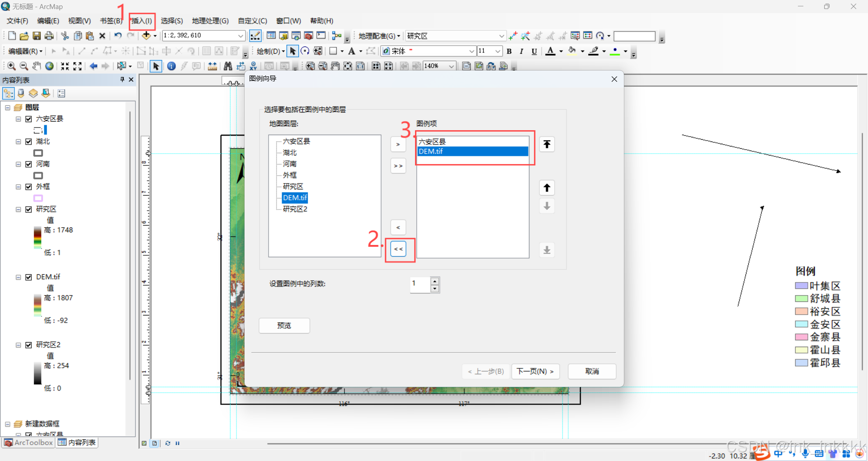This screenshot has height=461, width=868.
Task: Switch to the ArcToolbox tab
Action: click(28, 442)
